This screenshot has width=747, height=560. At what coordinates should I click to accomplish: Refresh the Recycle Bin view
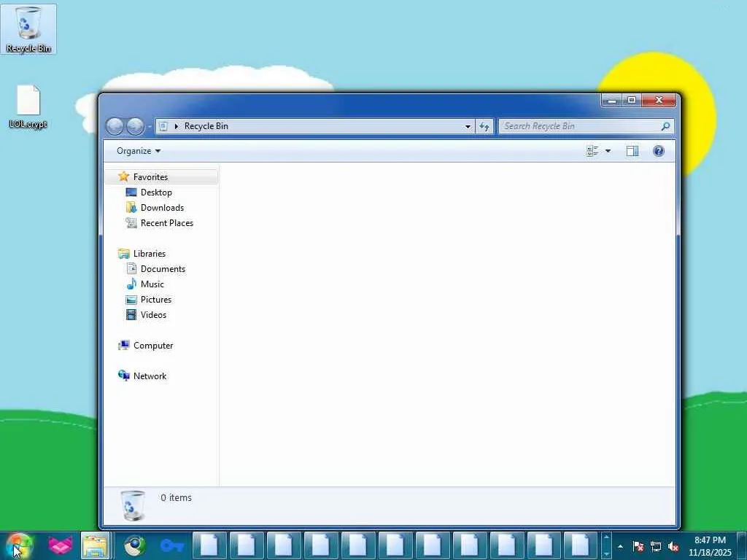[x=484, y=126]
